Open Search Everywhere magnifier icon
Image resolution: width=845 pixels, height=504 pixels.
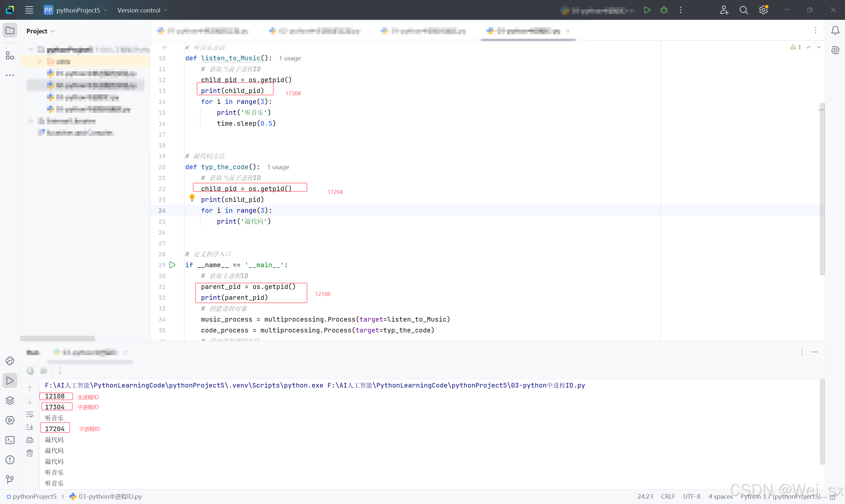743,10
